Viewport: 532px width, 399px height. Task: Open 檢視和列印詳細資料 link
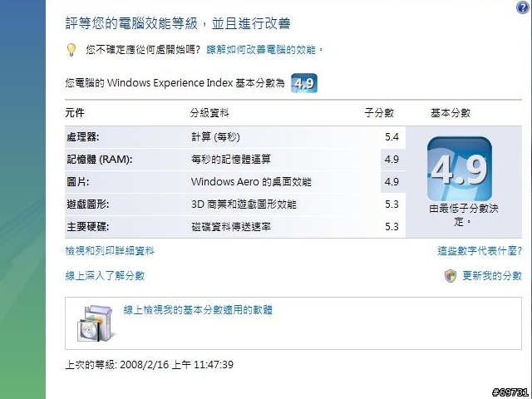coord(110,251)
